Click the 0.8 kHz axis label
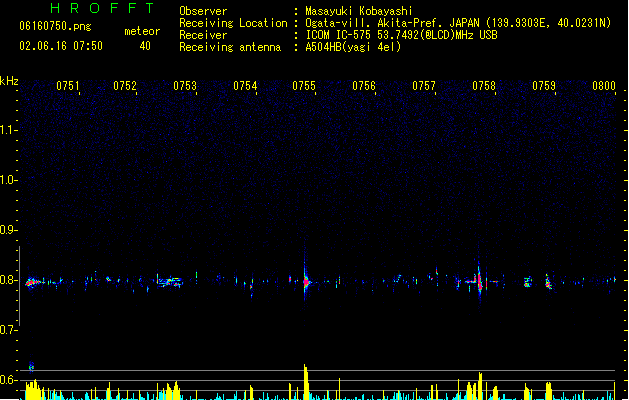The width and height of the screenshot is (629, 400). (8, 280)
